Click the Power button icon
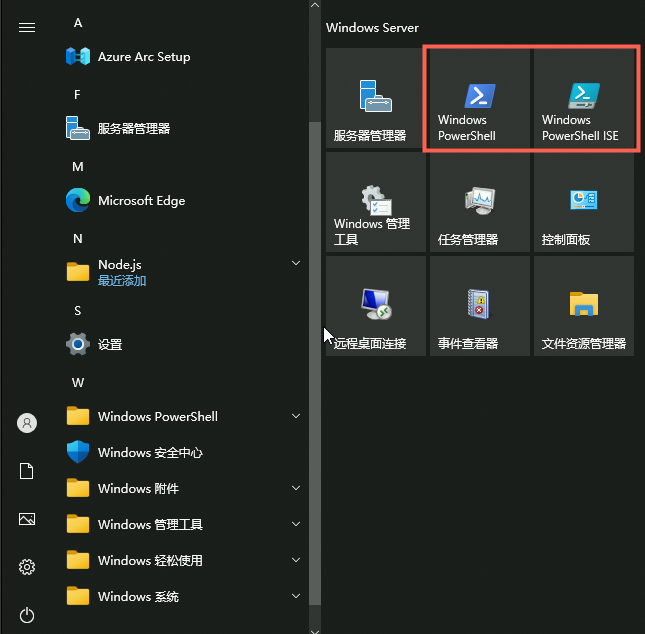The width and height of the screenshot is (645, 634). pyautogui.click(x=27, y=615)
